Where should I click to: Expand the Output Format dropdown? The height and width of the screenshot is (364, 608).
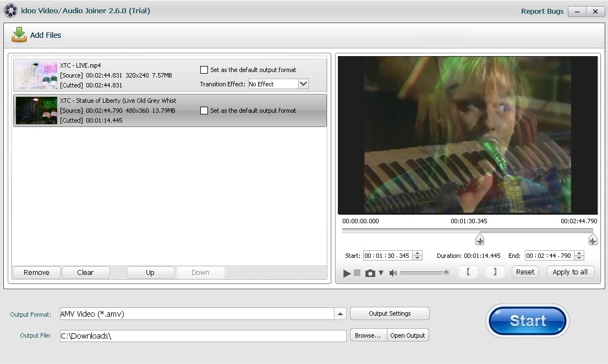[x=341, y=313]
